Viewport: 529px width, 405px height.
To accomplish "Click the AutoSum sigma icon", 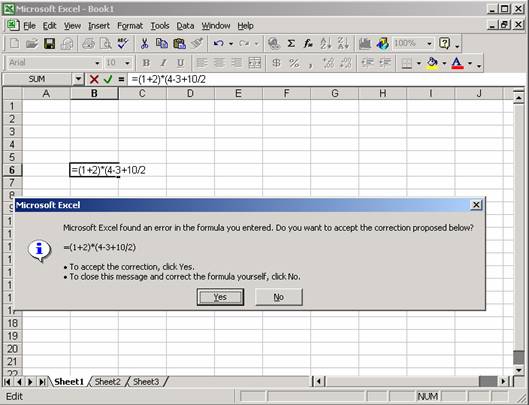I will pyautogui.click(x=291, y=44).
